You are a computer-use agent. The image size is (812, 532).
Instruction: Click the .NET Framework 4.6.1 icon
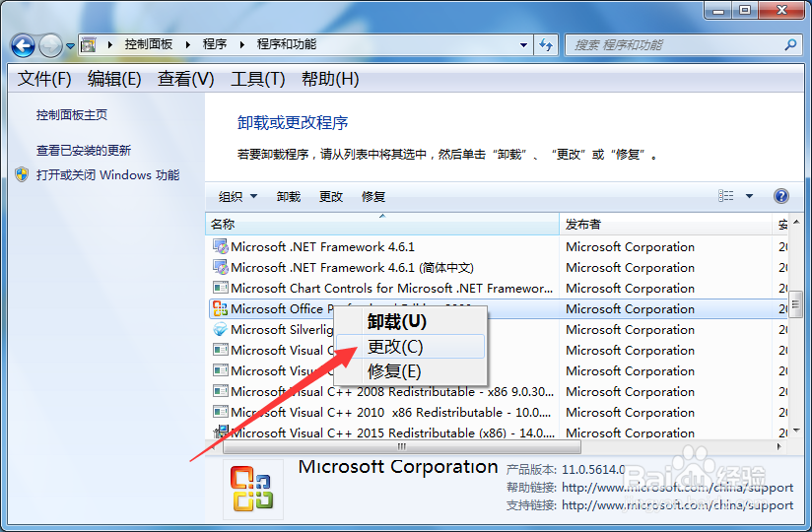tap(220, 246)
